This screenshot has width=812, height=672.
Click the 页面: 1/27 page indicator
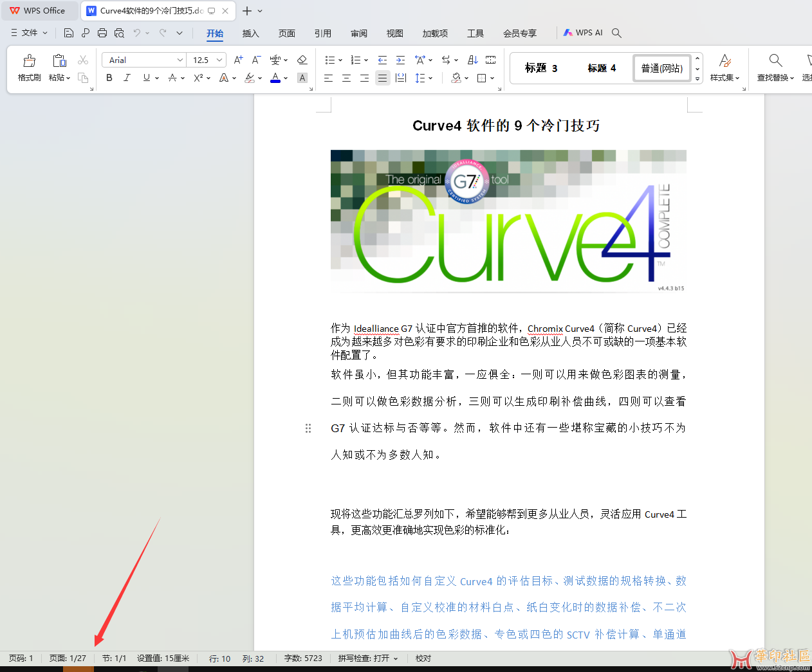(x=68, y=658)
